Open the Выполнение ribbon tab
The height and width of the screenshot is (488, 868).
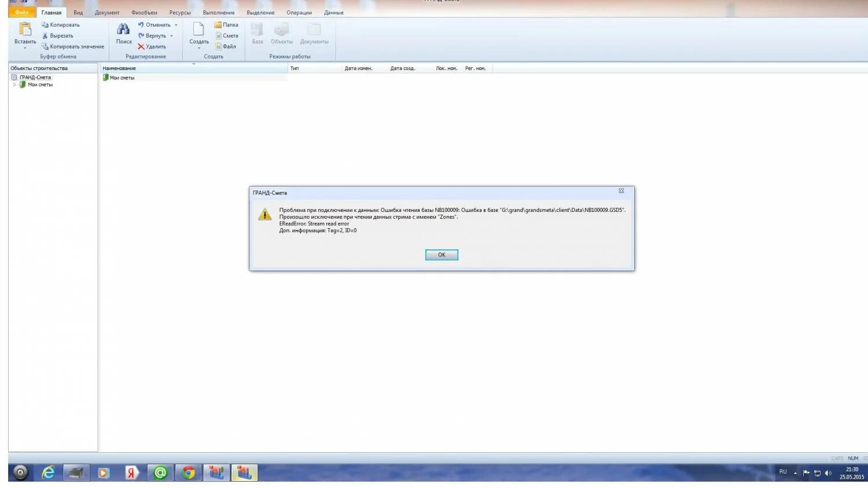(219, 13)
